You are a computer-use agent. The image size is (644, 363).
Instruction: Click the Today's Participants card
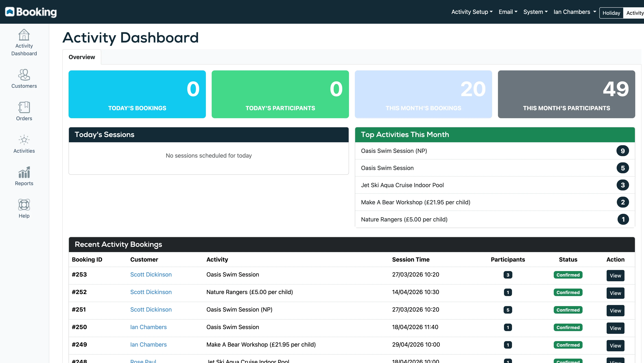click(x=280, y=94)
